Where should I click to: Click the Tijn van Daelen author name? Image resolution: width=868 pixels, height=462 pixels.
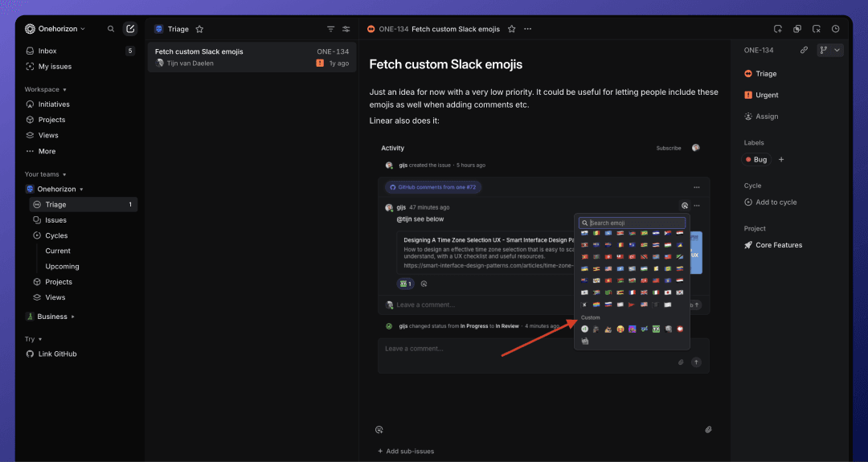pos(190,63)
